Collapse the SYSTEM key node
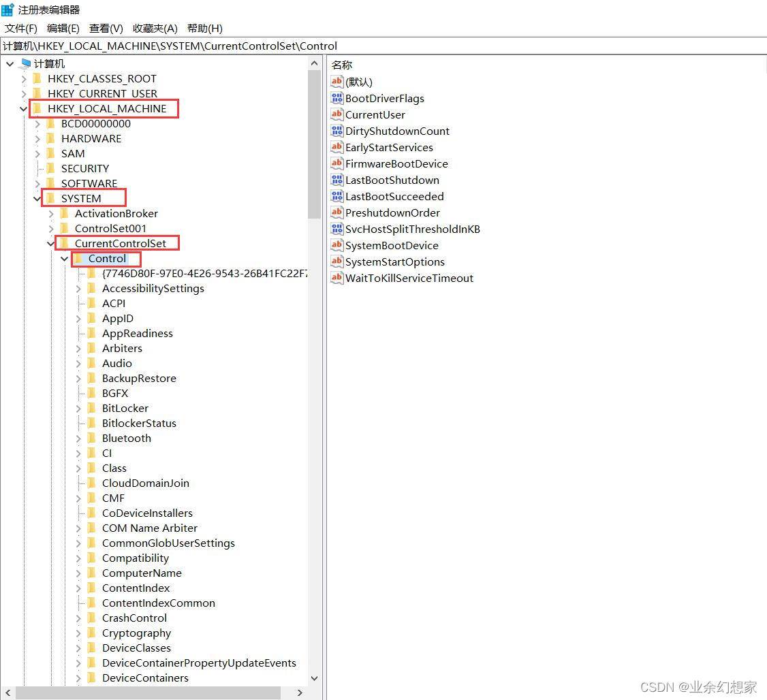The image size is (767, 700). [x=37, y=199]
